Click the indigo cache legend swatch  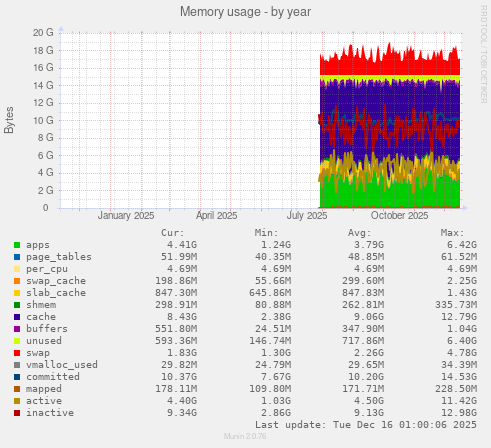click(17, 317)
